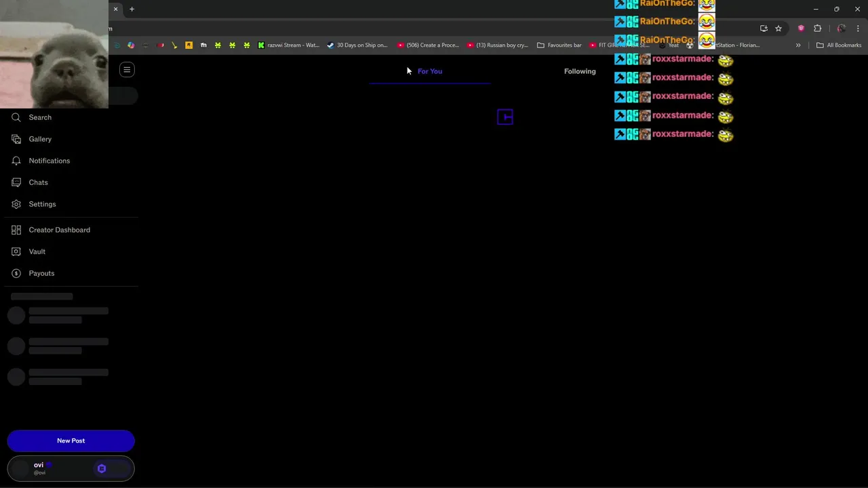
Task: Open the Kick razvwi Stream bookmark
Action: pyautogui.click(x=288, y=45)
